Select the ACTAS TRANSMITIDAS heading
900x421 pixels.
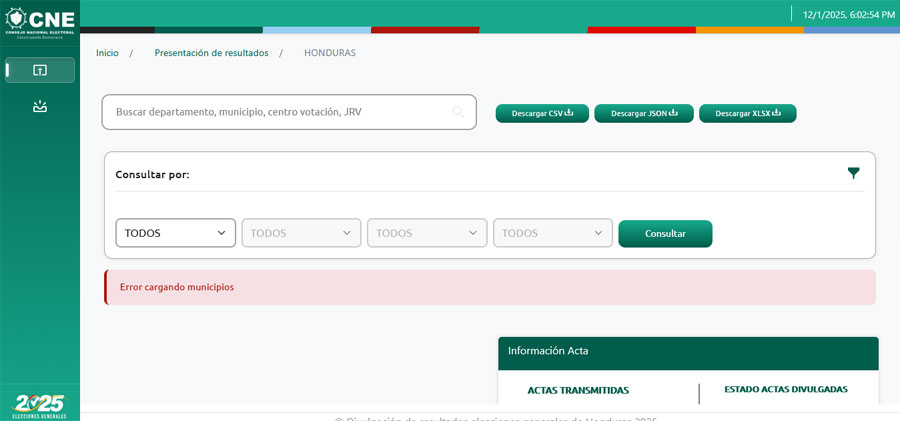point(578,390)
